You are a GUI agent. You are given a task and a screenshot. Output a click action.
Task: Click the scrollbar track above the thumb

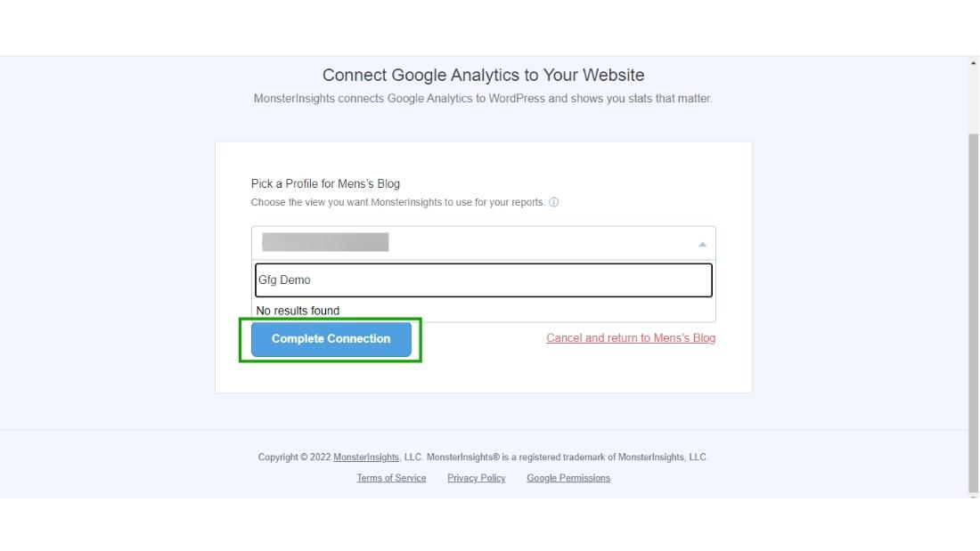coord(973,98)
